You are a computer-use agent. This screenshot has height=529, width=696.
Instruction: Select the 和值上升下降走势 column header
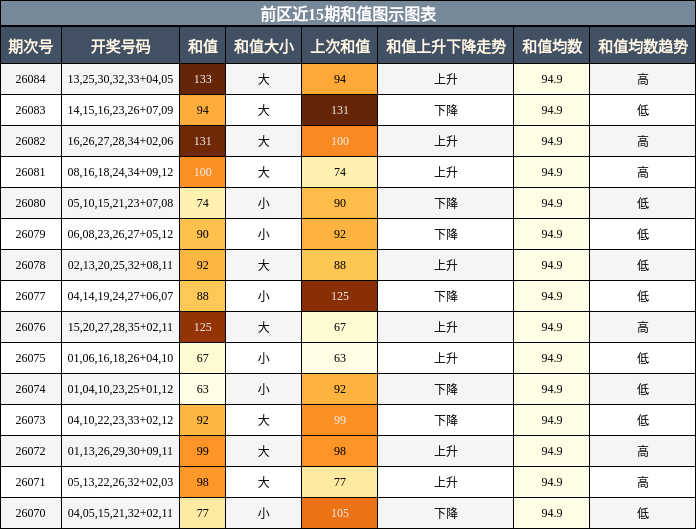pos(446,46)
